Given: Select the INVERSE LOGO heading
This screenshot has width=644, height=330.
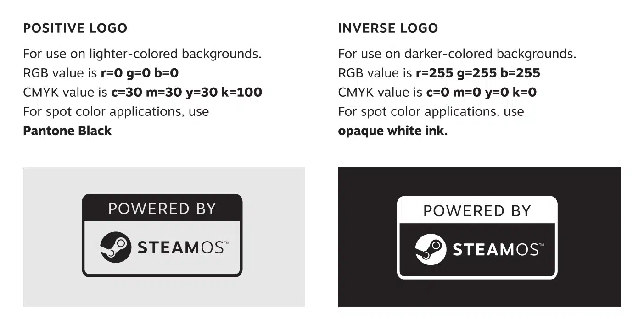Looking at the screenshot, I should coord(388,28).
